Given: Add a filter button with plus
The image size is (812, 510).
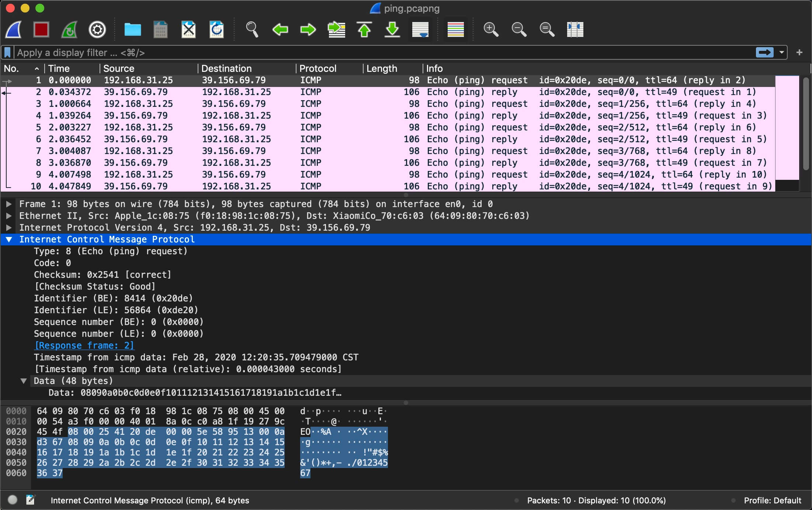Looking at the screenshot, I should [799, 53].
